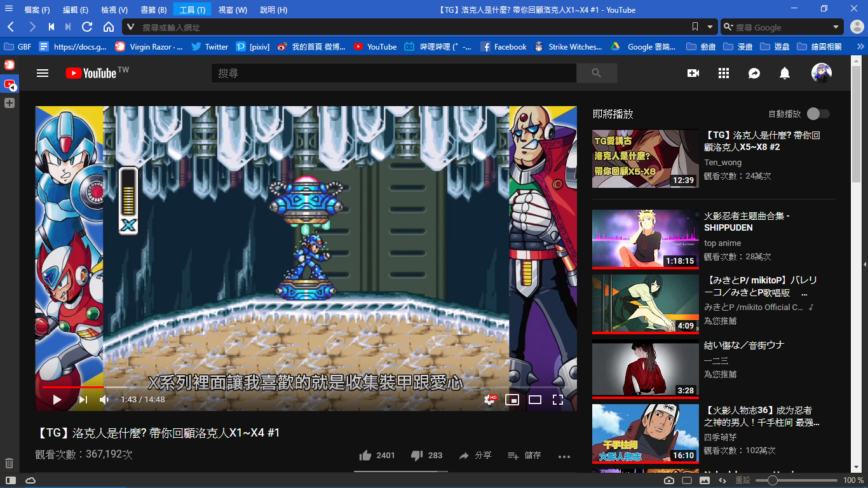Open the [pixiv] bookmark

click(254, 46)
